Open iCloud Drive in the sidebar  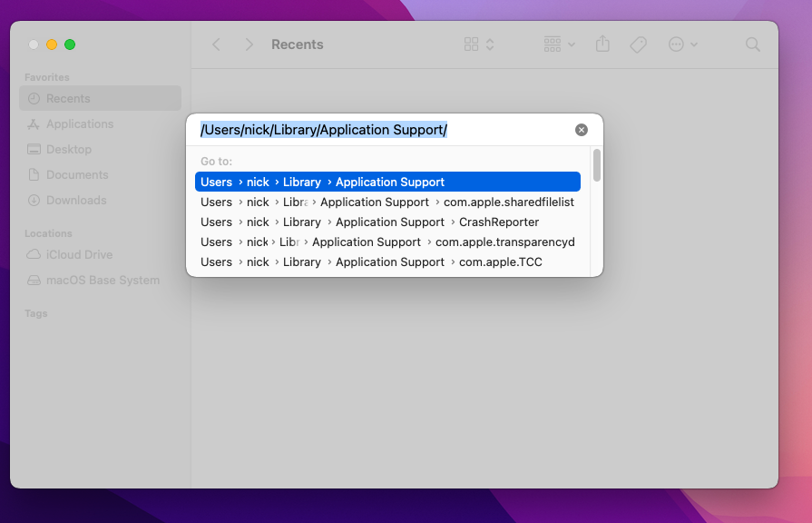pos(100,254)
